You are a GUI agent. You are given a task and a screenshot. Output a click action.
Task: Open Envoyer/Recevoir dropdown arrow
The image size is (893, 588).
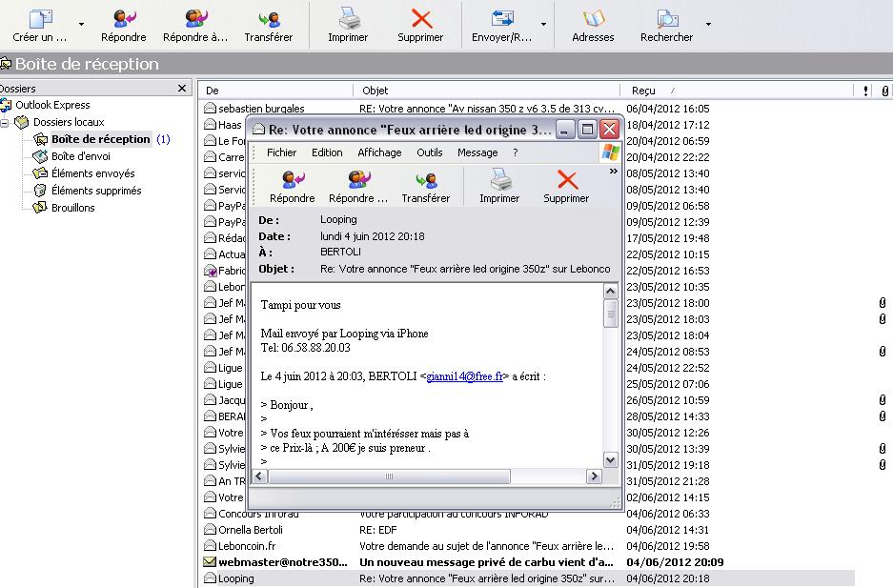coord(543,24)
